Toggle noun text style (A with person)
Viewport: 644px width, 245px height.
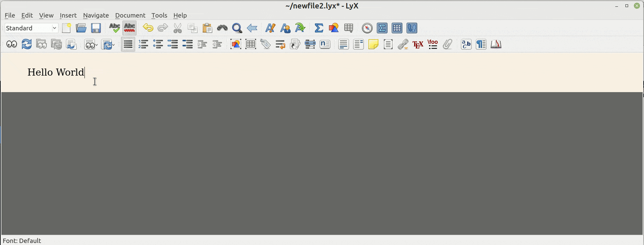click(285, 28)
